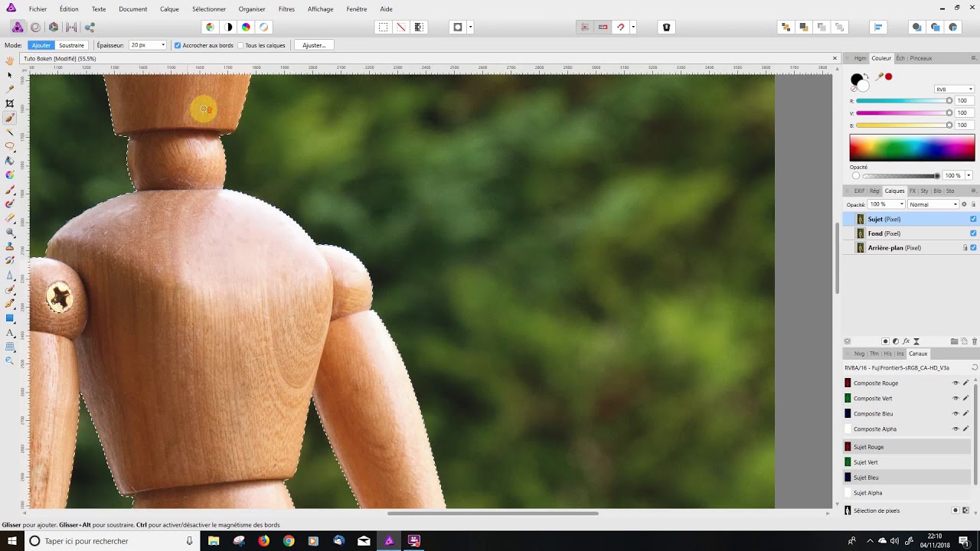Screen dimensions: 980x551
Task: Open the Filtres menu
Action: 286,9
